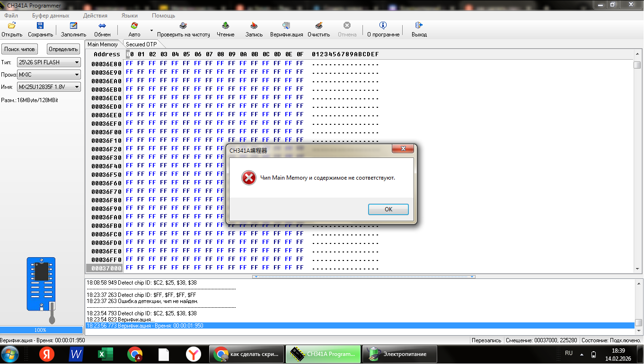Open Excel from the Windows taskbar

[x=106, y=354]
